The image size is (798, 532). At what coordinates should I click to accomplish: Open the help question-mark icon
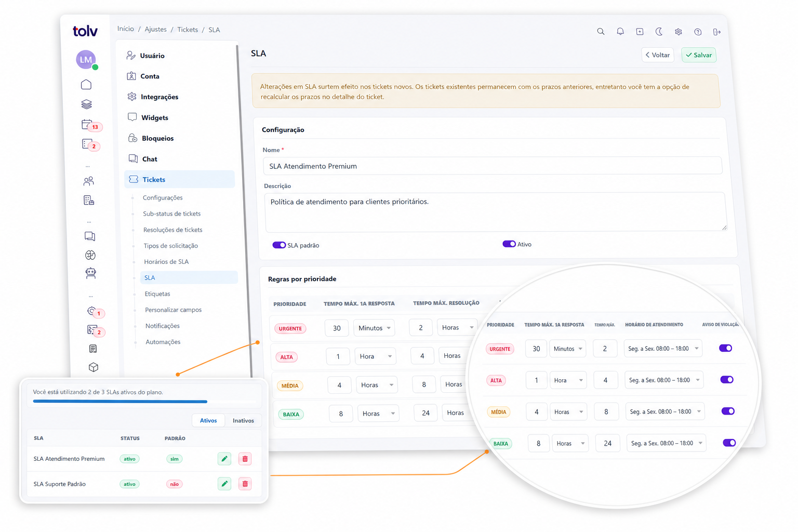(698, 32)
